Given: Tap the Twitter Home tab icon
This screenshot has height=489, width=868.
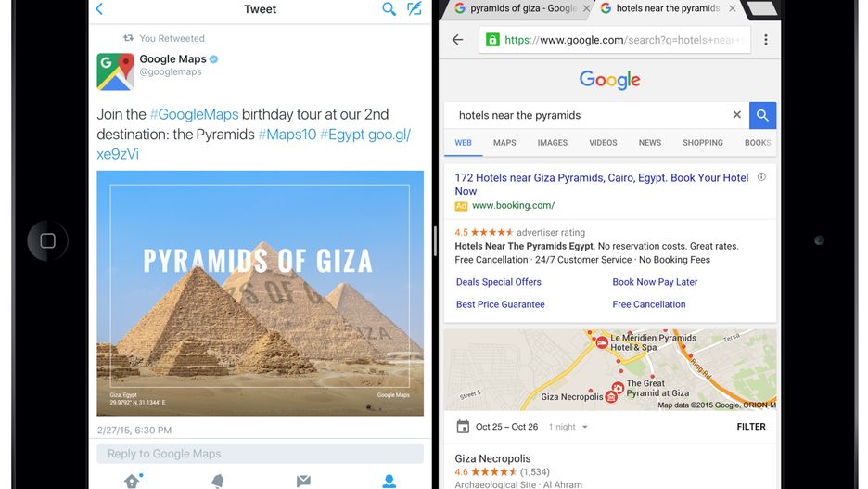Looking at the screenshot, I should pyautogui.click(x=132, y=481).
